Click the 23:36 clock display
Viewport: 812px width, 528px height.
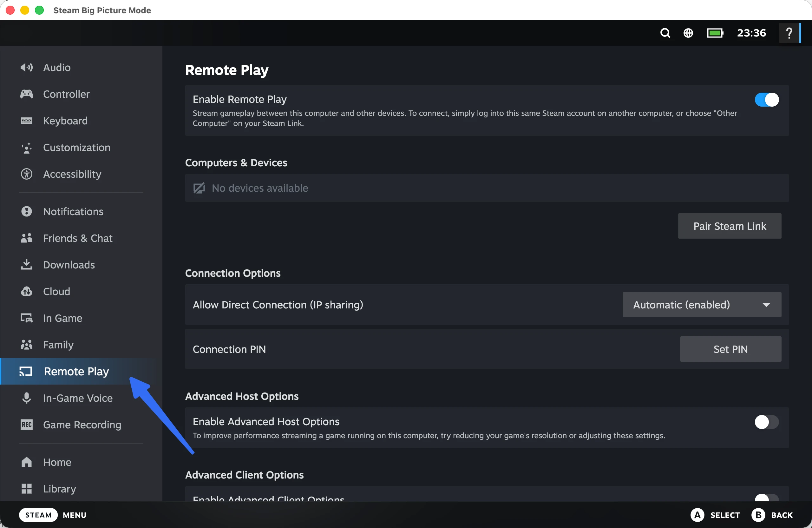[751, 33]
